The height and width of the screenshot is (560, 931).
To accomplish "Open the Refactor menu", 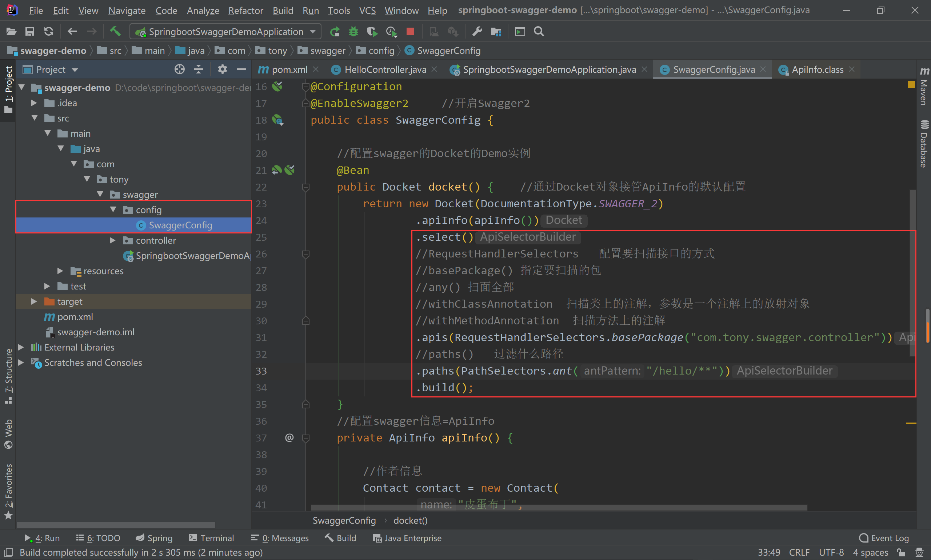I will [x=245, y=10].
